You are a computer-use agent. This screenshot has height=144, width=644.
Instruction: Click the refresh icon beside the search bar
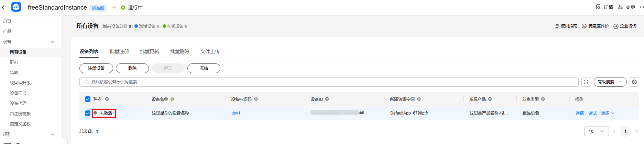[586, 82]
